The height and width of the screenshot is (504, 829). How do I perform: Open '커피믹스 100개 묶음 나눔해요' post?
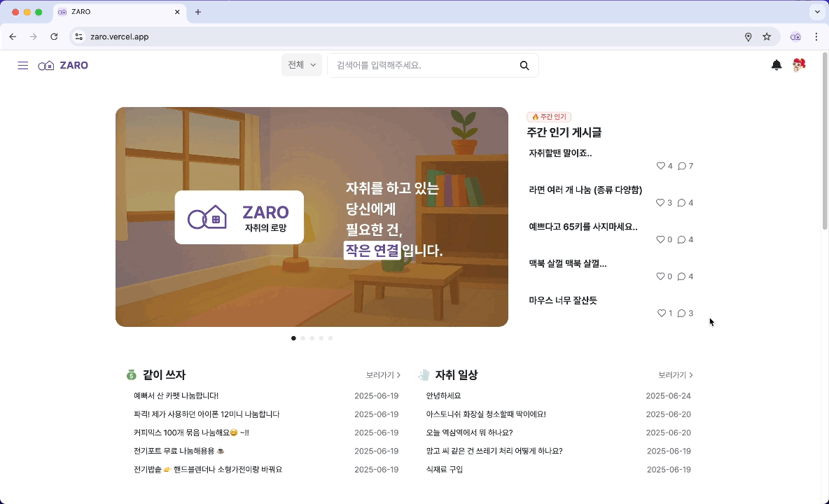191,433
